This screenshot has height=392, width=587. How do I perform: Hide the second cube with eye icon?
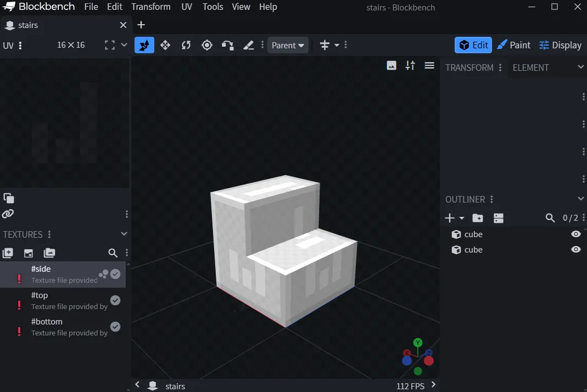(x=575, y=250)
